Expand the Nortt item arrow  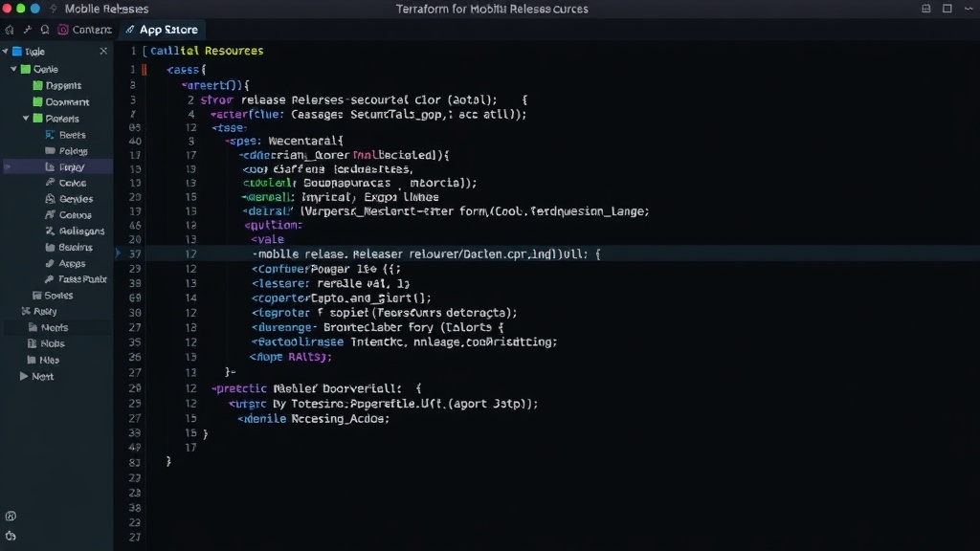pyautogui.click(x=24, y=376)
